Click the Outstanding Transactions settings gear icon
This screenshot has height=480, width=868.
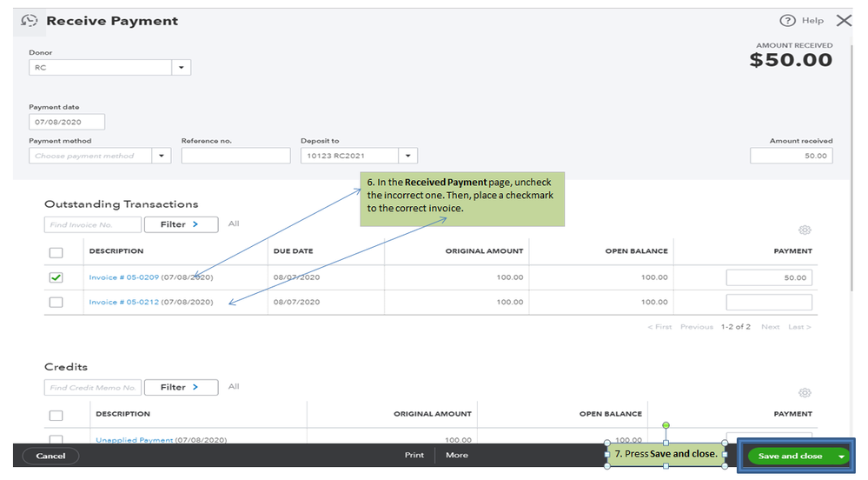point(805,230)
